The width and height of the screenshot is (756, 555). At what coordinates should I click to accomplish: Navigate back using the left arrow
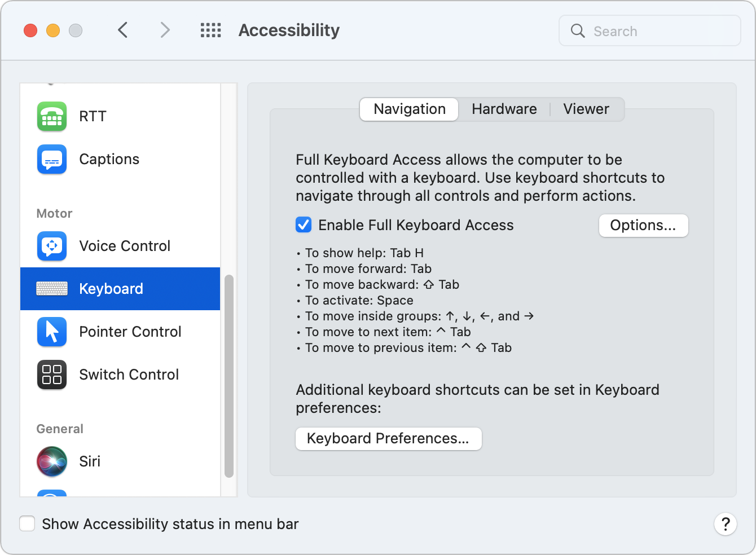click(123, 30)
